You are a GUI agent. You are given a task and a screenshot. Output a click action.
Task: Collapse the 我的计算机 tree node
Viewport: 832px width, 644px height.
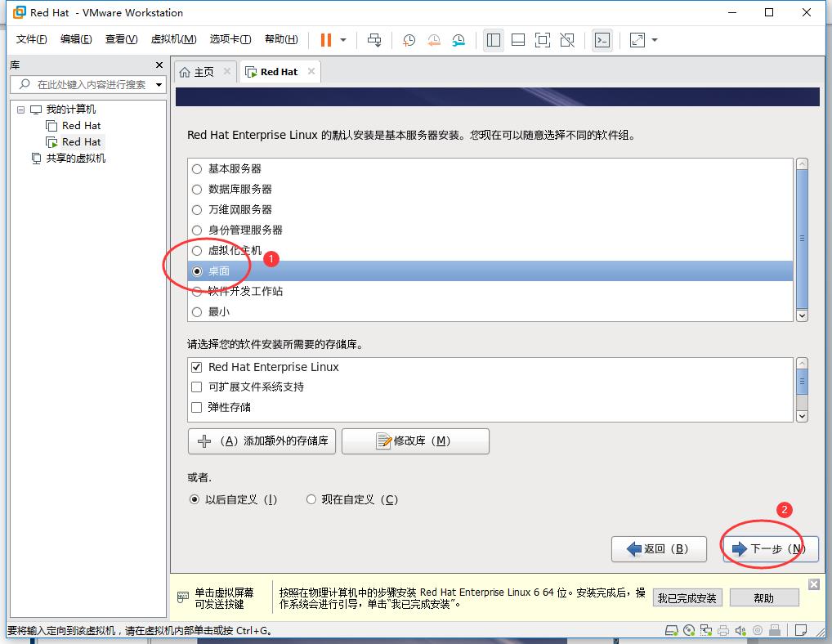coord(20,110)
